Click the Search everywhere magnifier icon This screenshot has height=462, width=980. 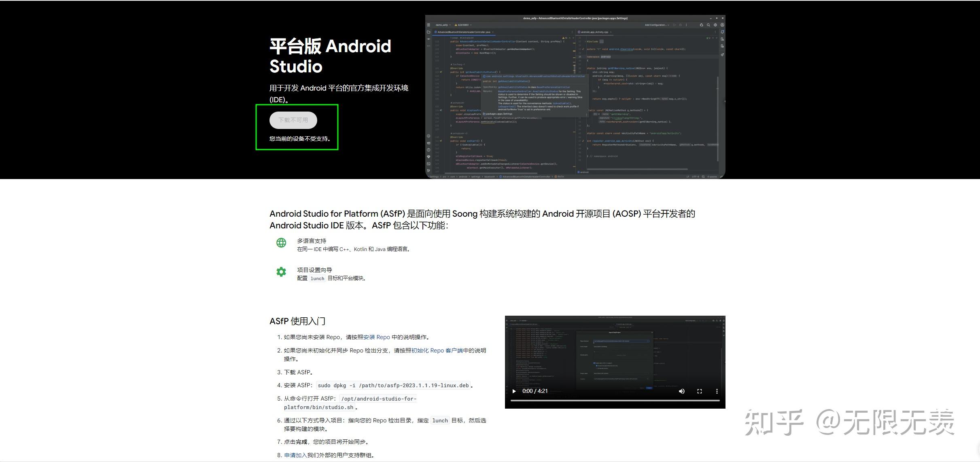pyautogui.click(x=708, y=25)
